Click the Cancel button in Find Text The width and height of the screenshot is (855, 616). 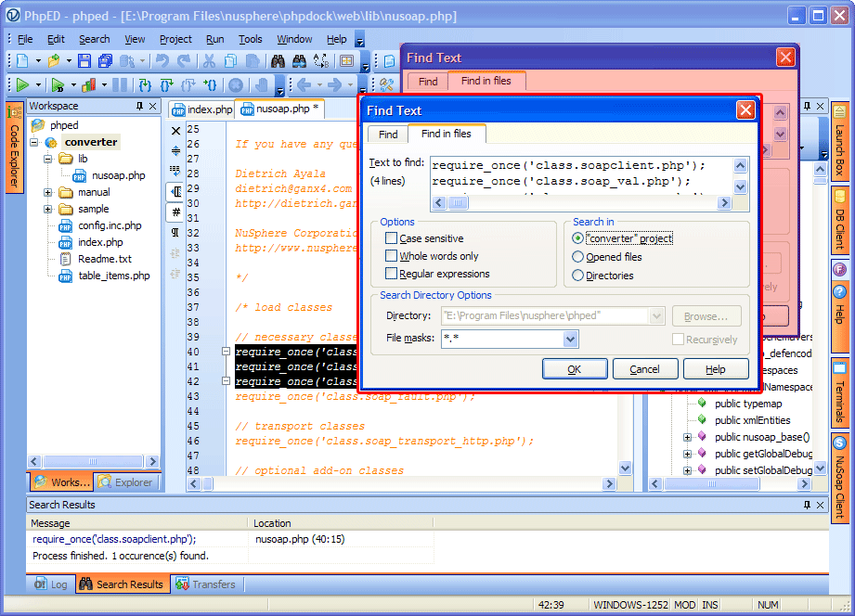coord(644,369)
